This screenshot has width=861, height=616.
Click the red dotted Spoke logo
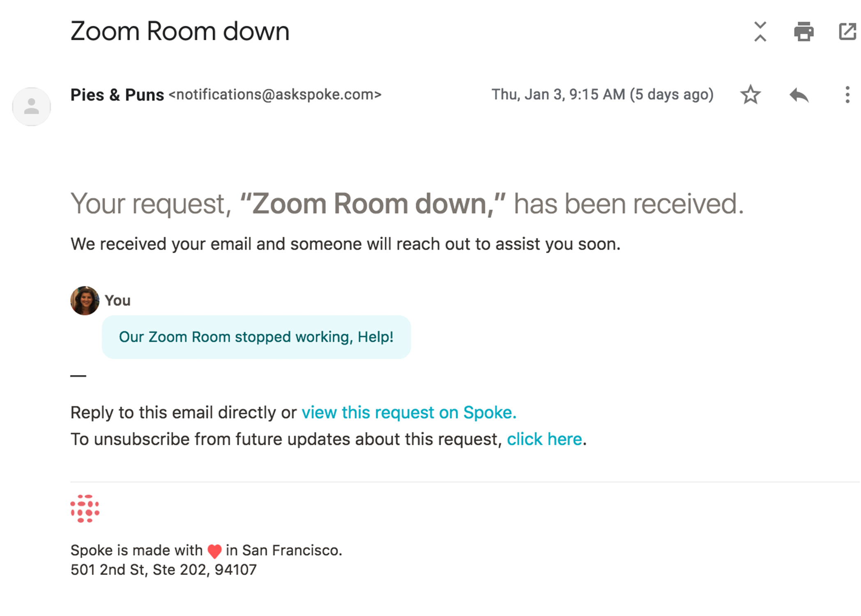coord(85,509)
